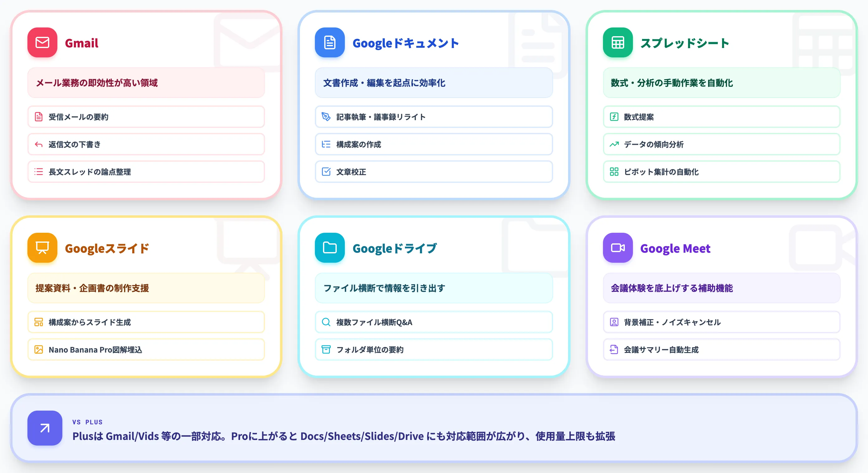The image size is (868, 473).
Task: Click the blue Google Docs document icon
Action: 330,42
